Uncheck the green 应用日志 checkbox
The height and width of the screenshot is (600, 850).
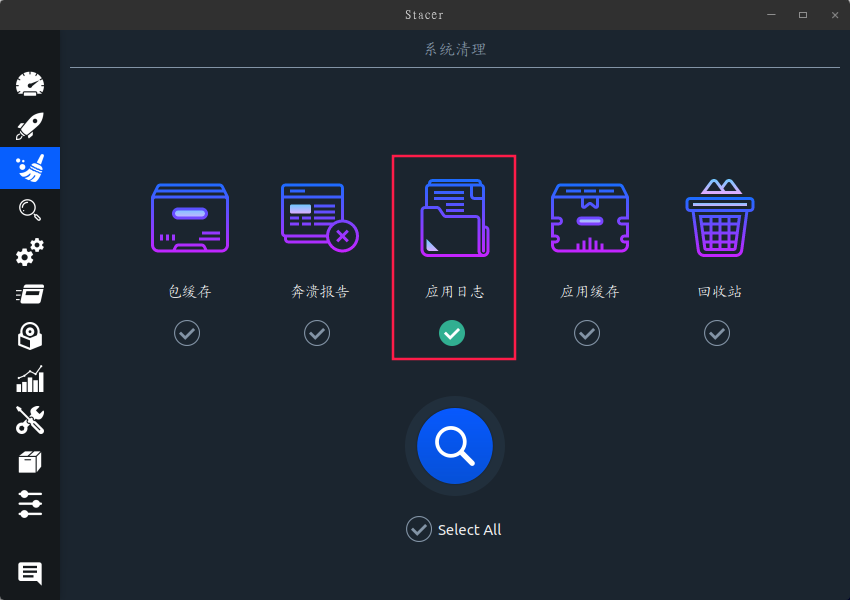pyautogui.click(x=452, y=333)
